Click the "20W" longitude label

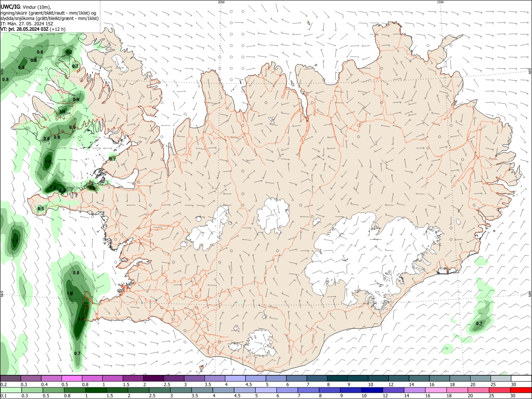[x=221, y=2]
